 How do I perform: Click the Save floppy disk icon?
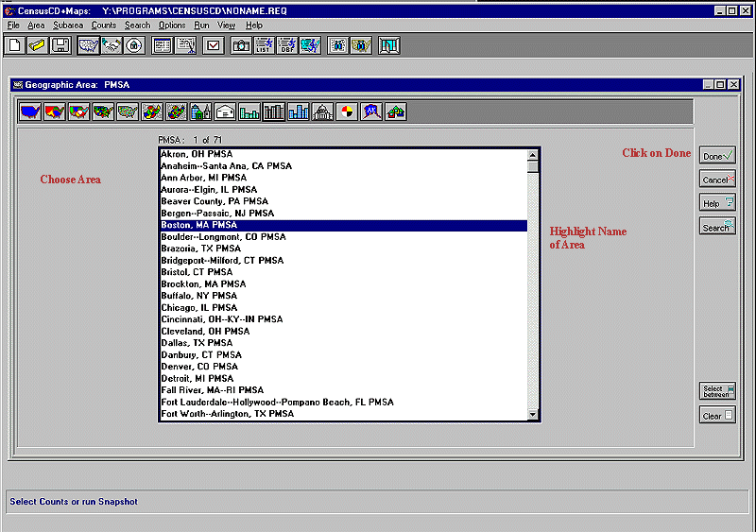(60, 45)
